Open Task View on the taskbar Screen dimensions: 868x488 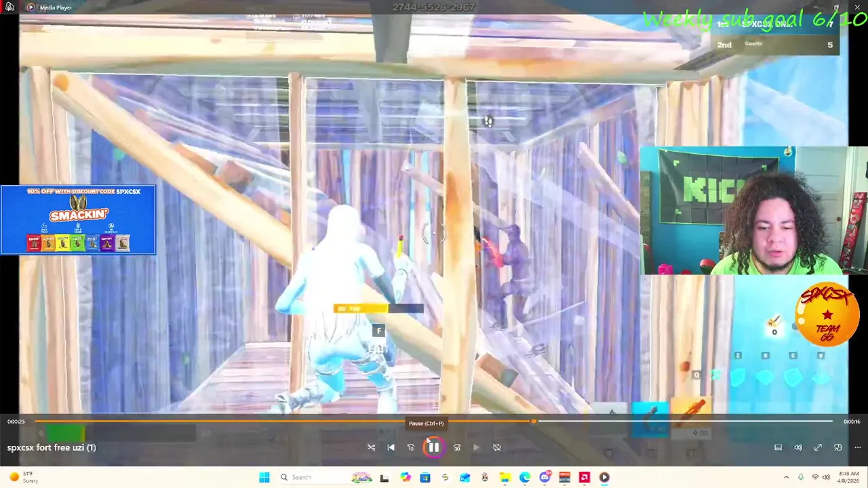coord(384,477)
